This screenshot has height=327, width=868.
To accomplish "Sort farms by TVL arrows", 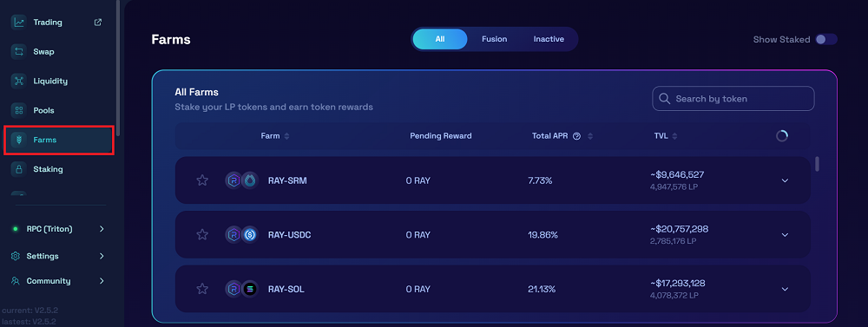I will pos(674,136).
